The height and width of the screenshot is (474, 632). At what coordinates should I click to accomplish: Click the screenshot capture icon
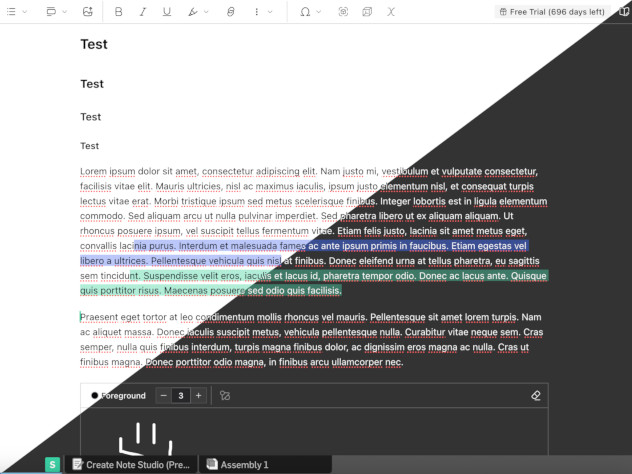(343, 12)
